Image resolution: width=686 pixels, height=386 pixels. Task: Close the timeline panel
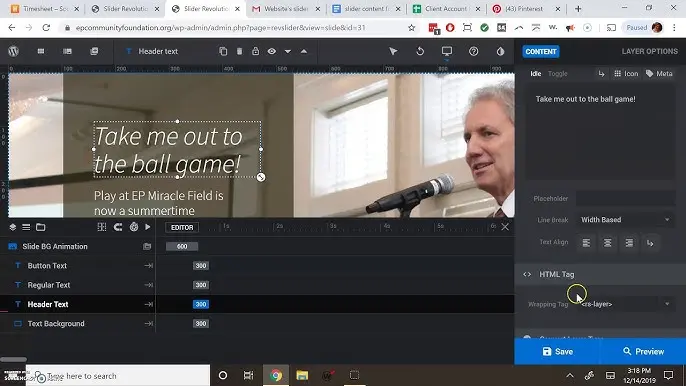(x=505, y=227)
